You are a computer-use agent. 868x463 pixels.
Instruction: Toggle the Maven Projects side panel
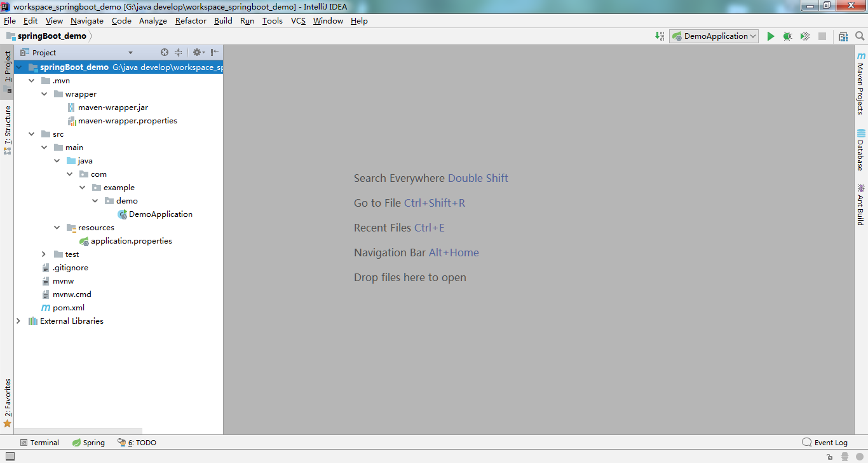pos(860,83)
